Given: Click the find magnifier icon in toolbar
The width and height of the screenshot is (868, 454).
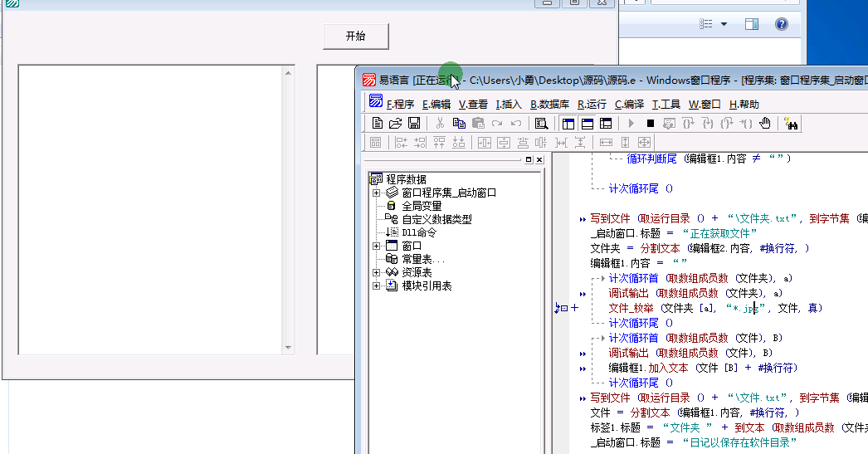Looking at the screenshot, I should (x=541, y=123).
